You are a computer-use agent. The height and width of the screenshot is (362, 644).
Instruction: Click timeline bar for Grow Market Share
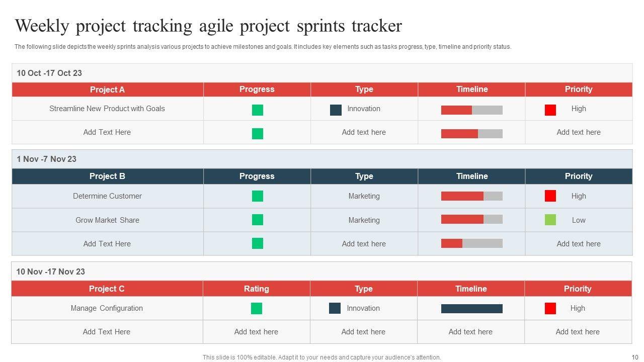point(471,219)
